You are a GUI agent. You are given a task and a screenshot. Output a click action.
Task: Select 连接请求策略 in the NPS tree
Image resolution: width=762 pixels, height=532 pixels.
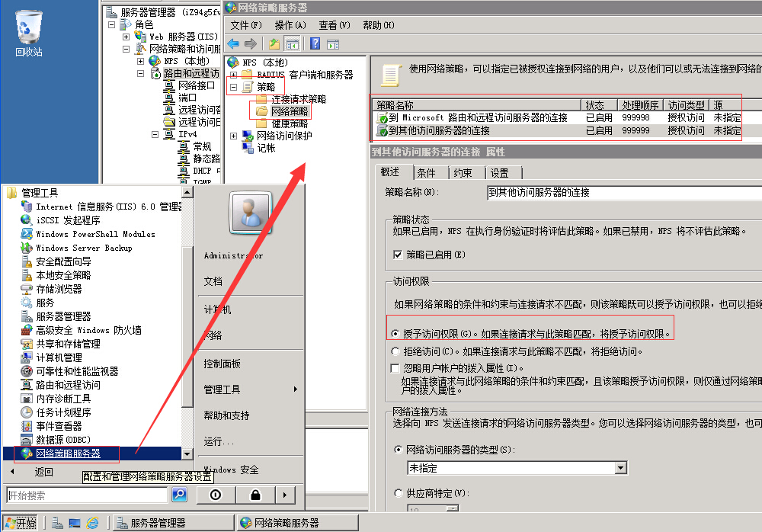[x=299, y=99]
